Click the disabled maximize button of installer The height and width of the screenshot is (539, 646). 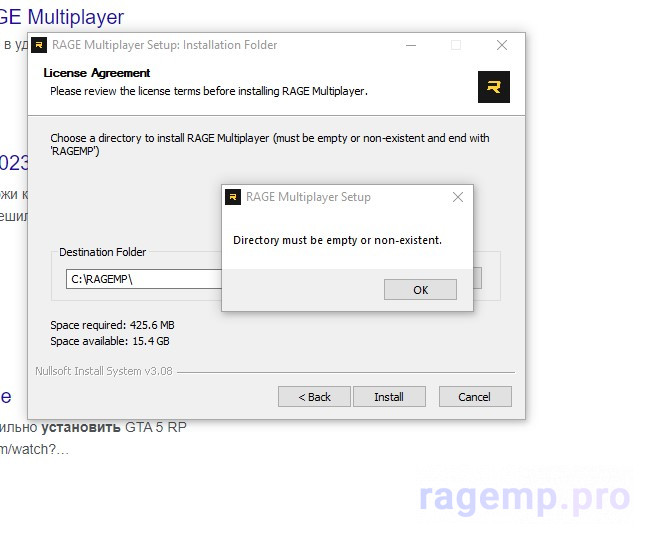456,45
